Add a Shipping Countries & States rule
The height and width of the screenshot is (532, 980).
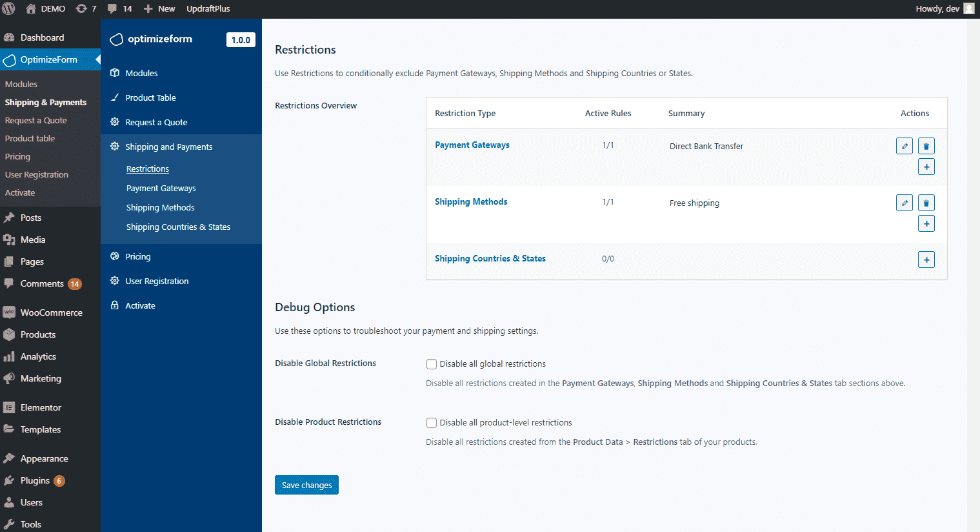926,260
